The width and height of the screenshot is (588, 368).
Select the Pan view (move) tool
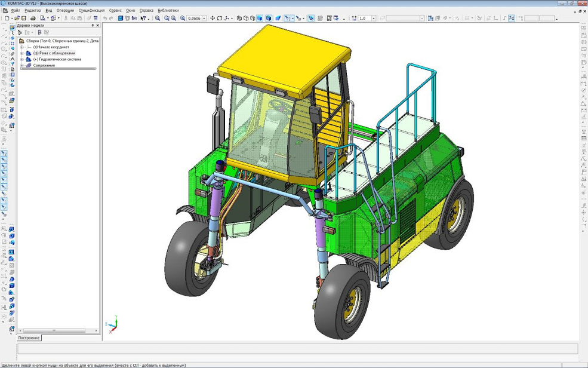(x=213, y=19)
